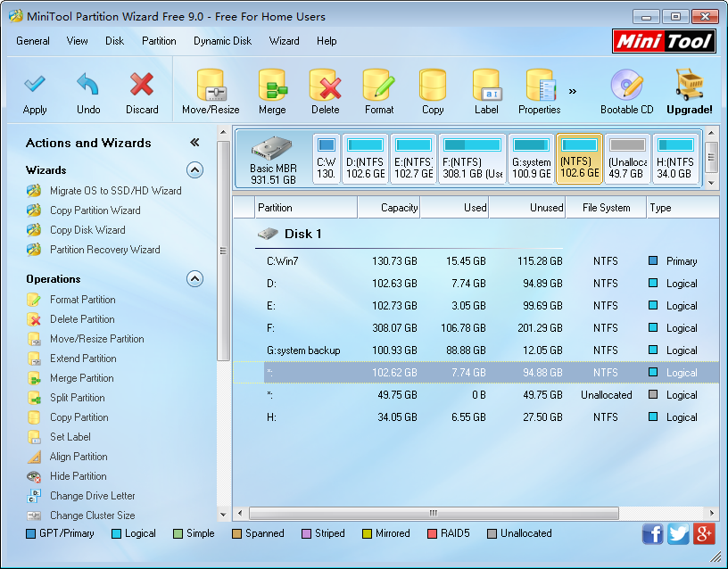Select the 49.75 GB unallocated row
This screenshot has width=728, height=569.
point(476,395)
